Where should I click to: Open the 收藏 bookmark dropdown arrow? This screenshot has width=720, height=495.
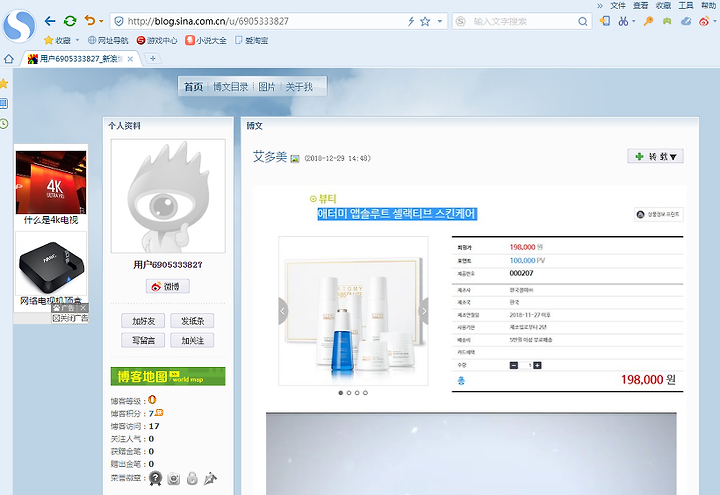point(77,40)
